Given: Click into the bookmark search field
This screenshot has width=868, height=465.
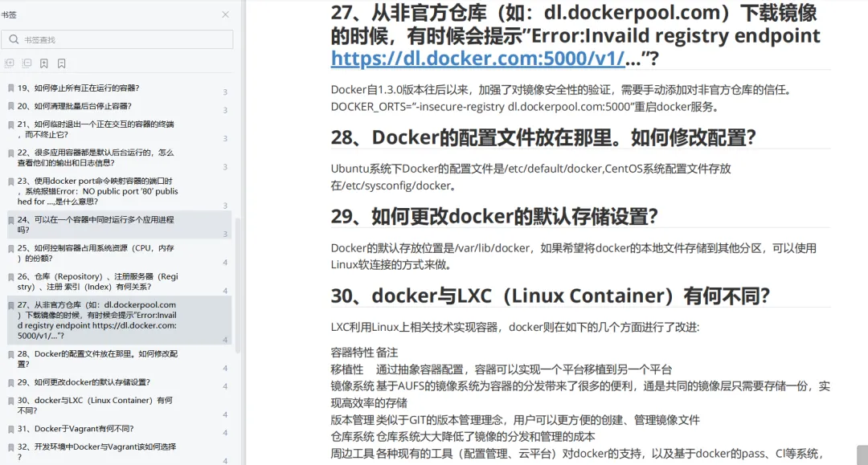Looking at the screenshot, I should (x=117, y=39).
